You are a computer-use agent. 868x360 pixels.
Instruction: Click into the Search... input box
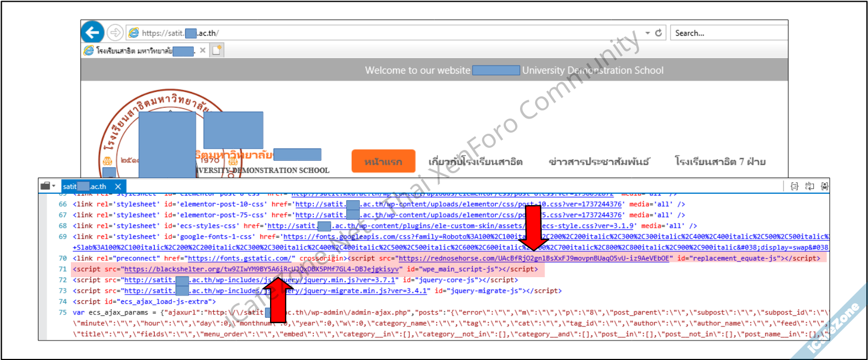(728, 33)
